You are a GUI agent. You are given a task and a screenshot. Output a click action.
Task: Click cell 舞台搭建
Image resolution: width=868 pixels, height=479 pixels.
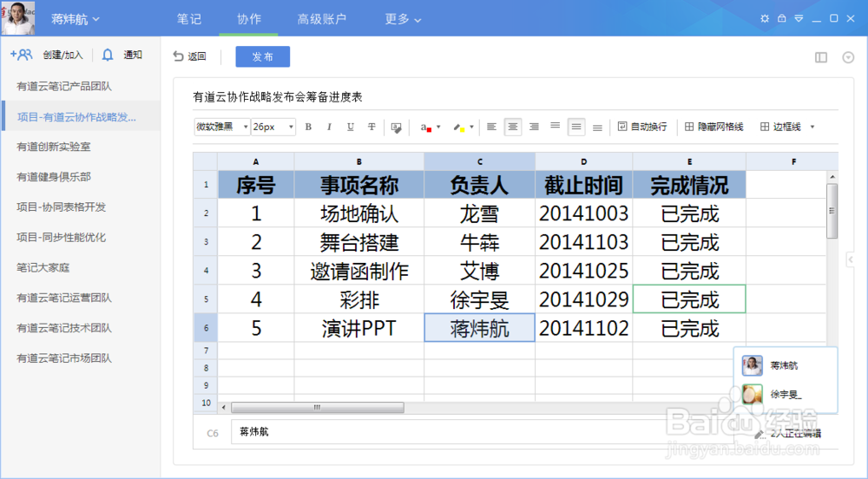(358, 242)
